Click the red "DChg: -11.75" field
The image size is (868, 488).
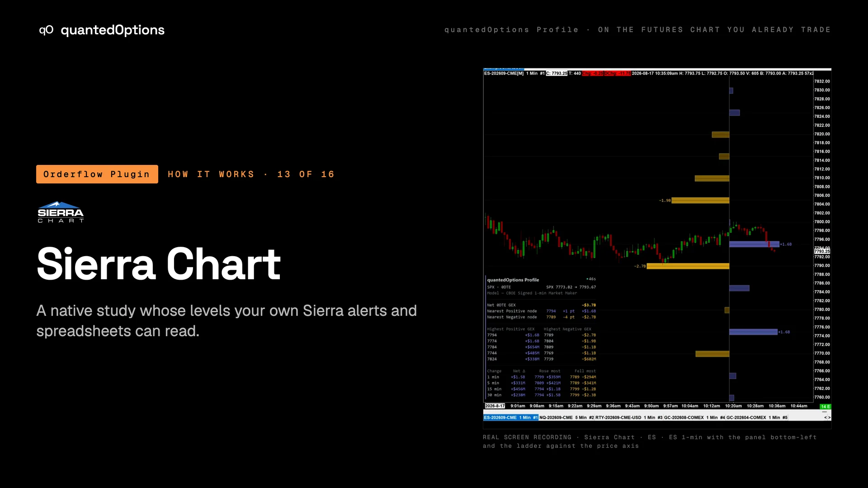pos(617,73)
